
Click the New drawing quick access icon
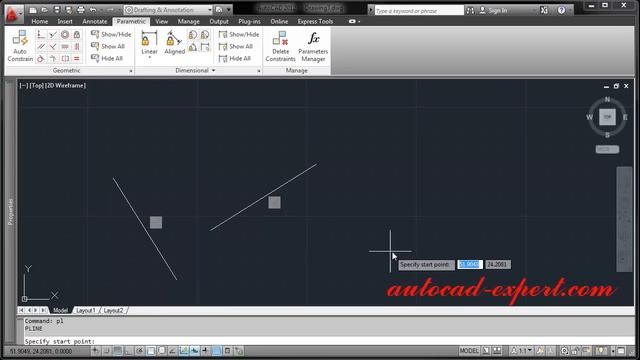[33, 10]
